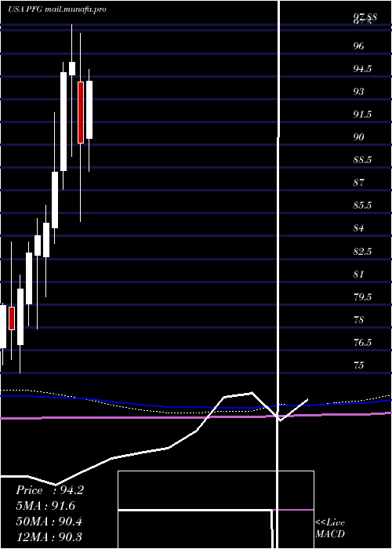This screenshot has width=392, height=549.
Task: Select the small red candlestick near 78
Action: click(x=12, y=318)
